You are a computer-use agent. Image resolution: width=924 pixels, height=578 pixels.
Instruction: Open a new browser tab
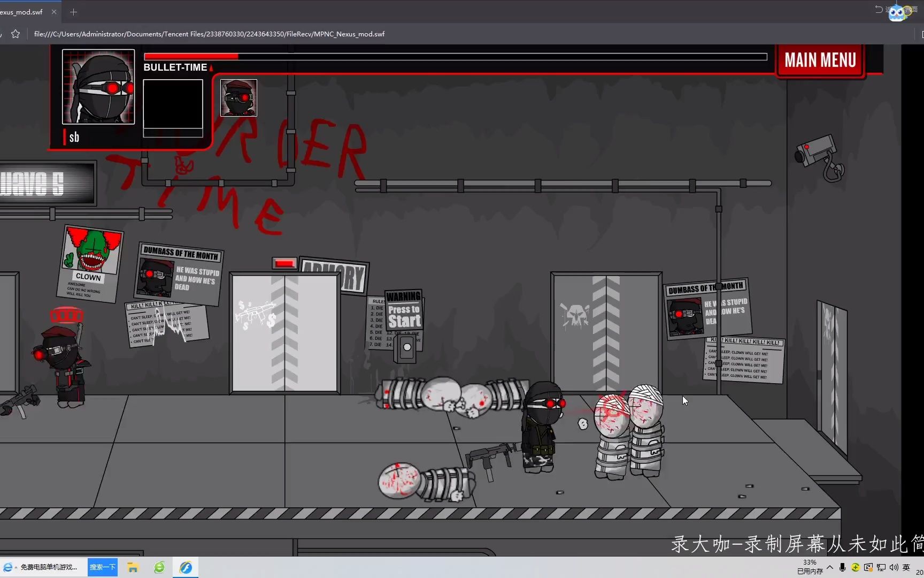pos(74,12)
